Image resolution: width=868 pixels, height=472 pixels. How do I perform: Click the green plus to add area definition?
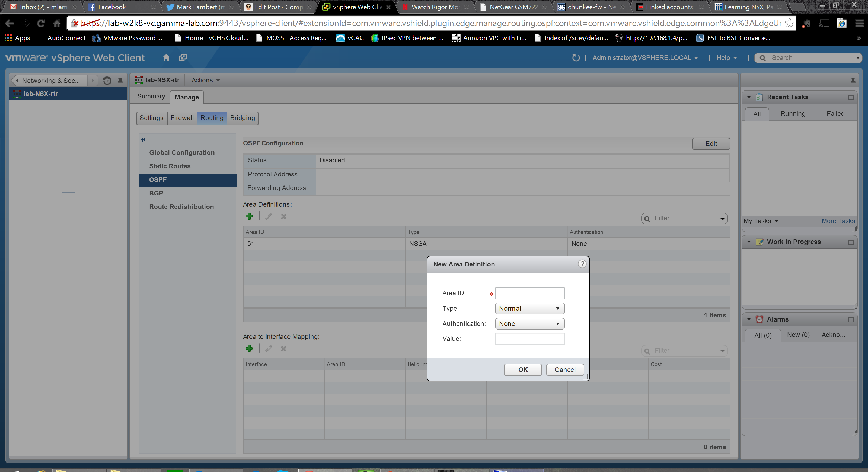249,216
